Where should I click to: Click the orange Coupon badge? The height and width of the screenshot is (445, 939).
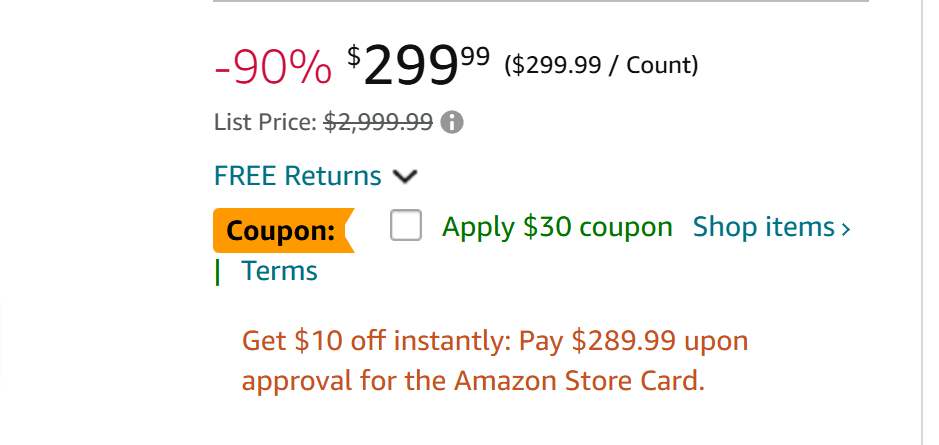pyautogui.click(x=284, y=230)
